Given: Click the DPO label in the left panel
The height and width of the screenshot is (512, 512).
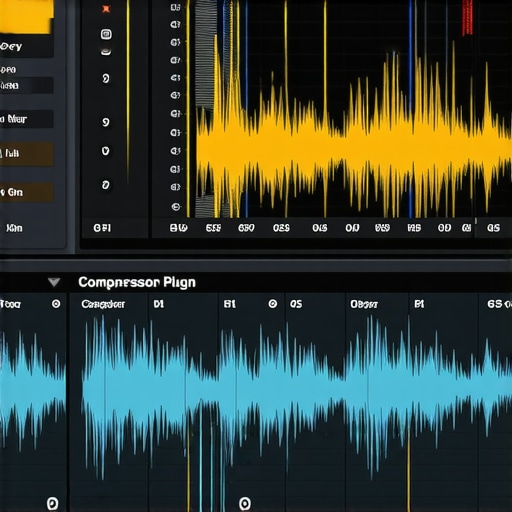Looking at the screenshot, I should tap(8, 70).
